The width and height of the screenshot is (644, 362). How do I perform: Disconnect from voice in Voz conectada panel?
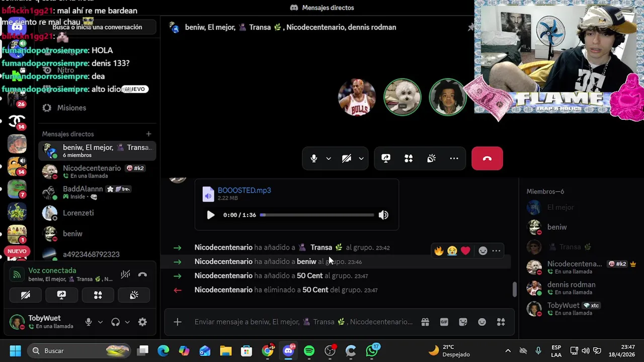[x=142, y=275]
